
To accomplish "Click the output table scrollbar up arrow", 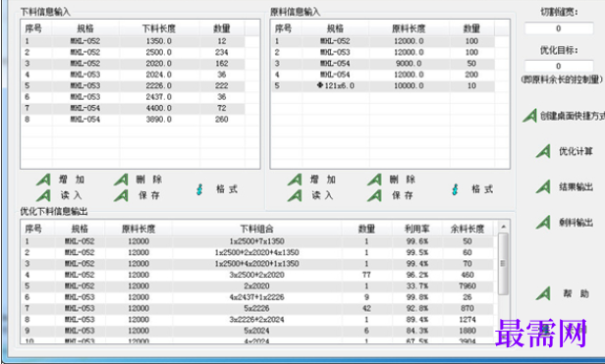I will pos(503,227).
